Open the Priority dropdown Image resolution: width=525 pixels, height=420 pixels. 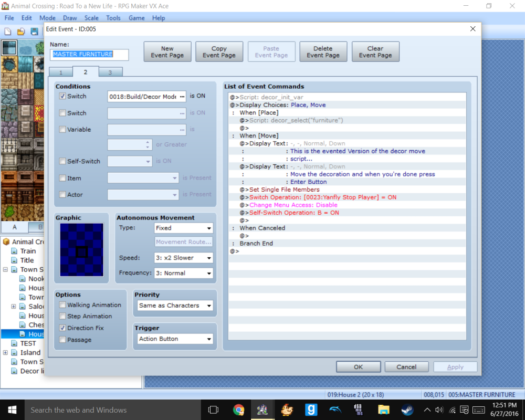[x=175, y=306]
